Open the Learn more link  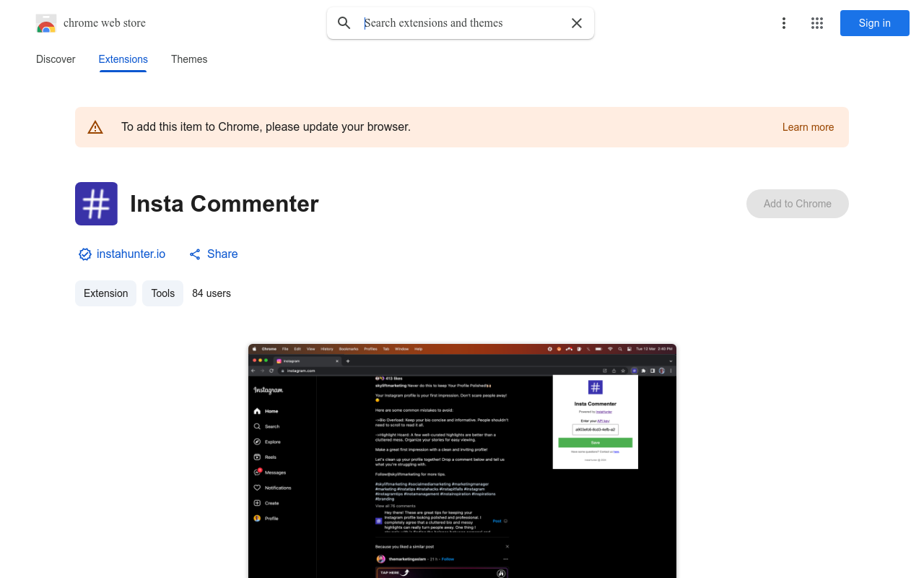[808, 127]
